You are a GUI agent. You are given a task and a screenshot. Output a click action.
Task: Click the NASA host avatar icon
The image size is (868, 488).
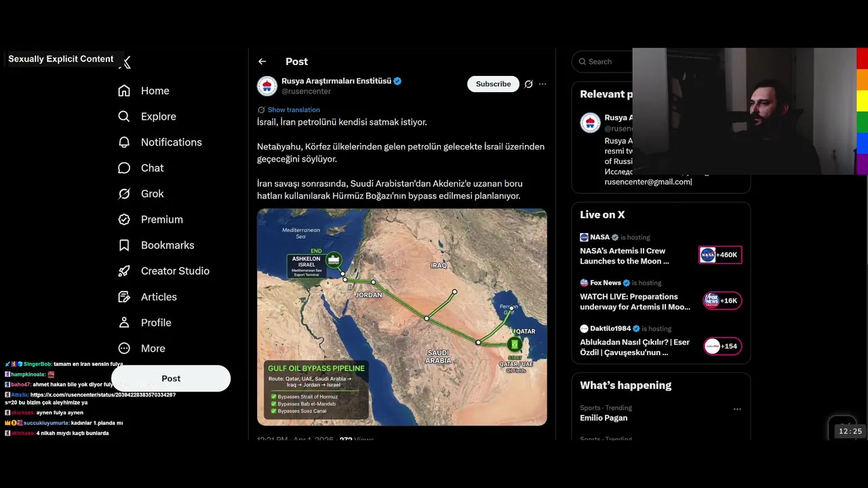coord(584,237)
